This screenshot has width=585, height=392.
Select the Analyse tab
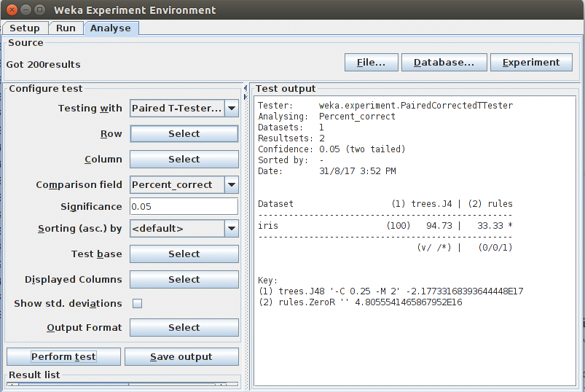click(x=111, y=28)
